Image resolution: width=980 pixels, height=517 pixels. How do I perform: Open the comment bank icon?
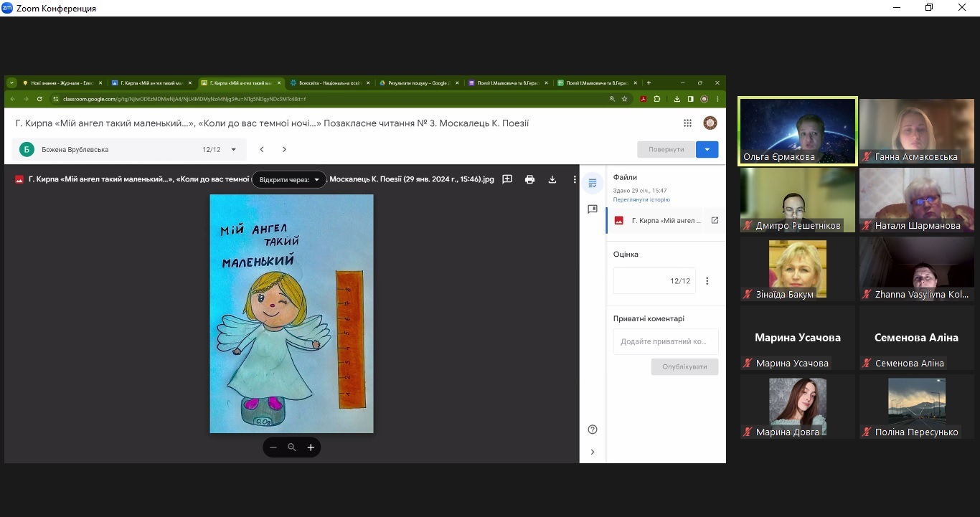(x=593, y=209)
